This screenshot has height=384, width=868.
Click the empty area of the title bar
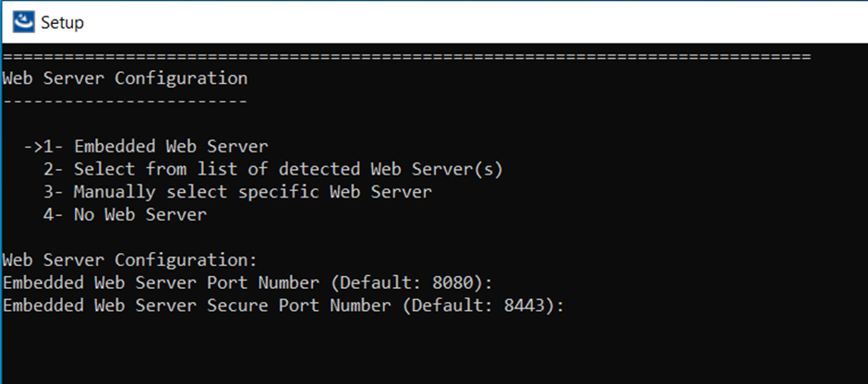tap(462, 21)
